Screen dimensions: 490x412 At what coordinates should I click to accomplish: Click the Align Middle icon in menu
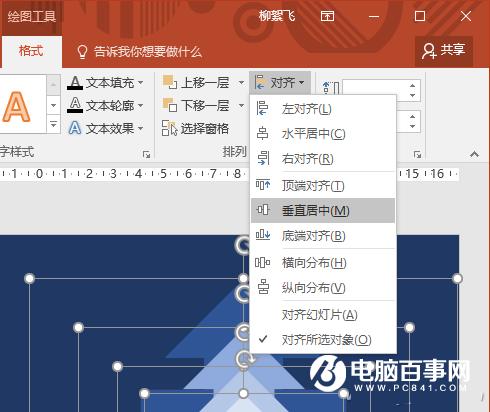click(263, 210)
